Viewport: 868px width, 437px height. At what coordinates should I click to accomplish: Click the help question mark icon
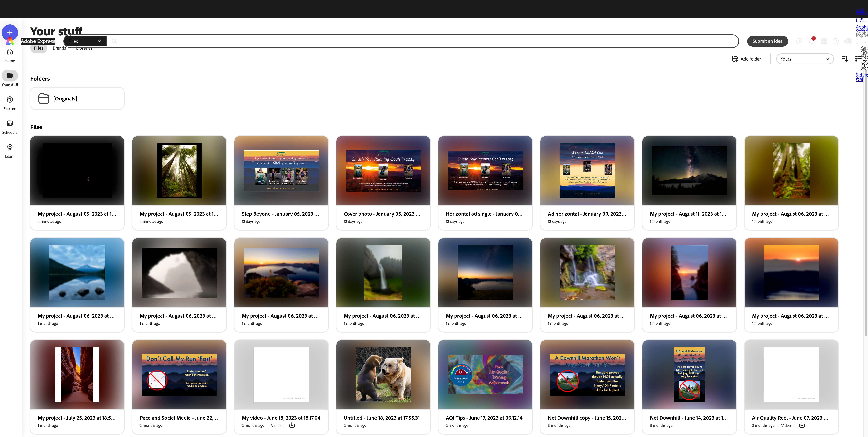point(836,41)
